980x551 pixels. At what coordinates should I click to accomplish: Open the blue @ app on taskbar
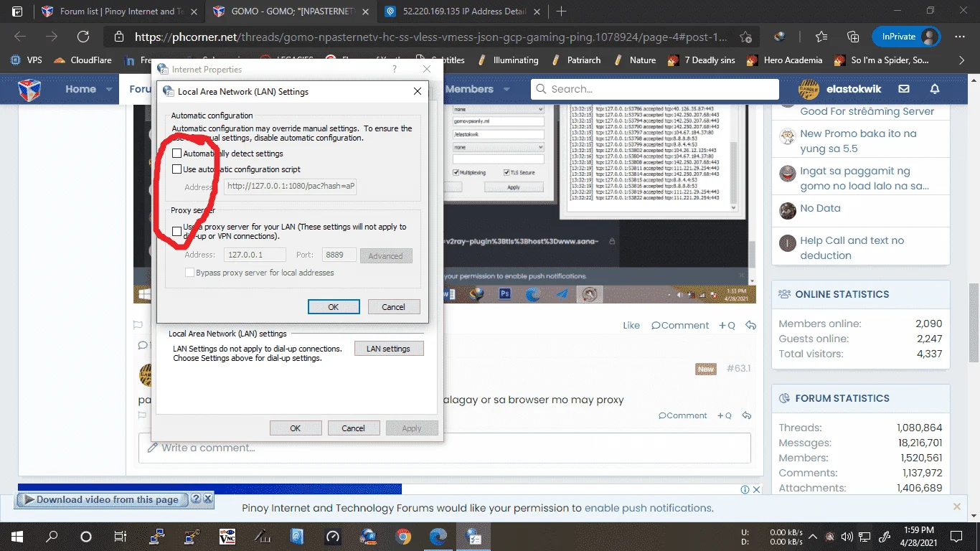(x=297, y=537)
